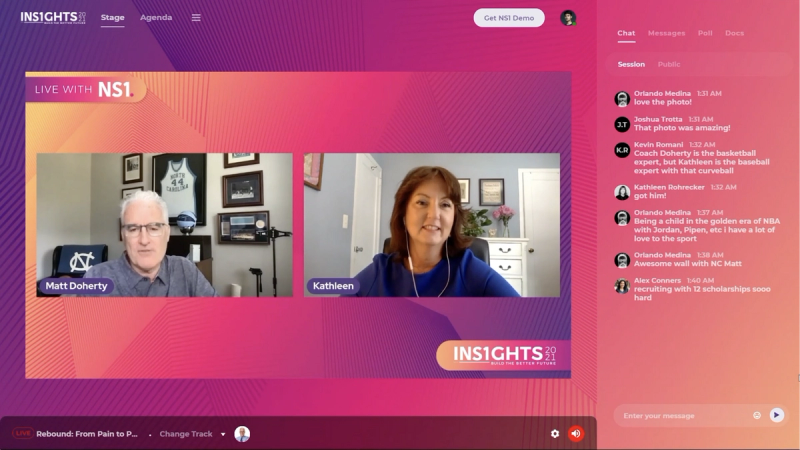The image size is (800, 450).
Task: Click avatar beside the 'Awesome wall' message
Action: click(x=622, y=260)
